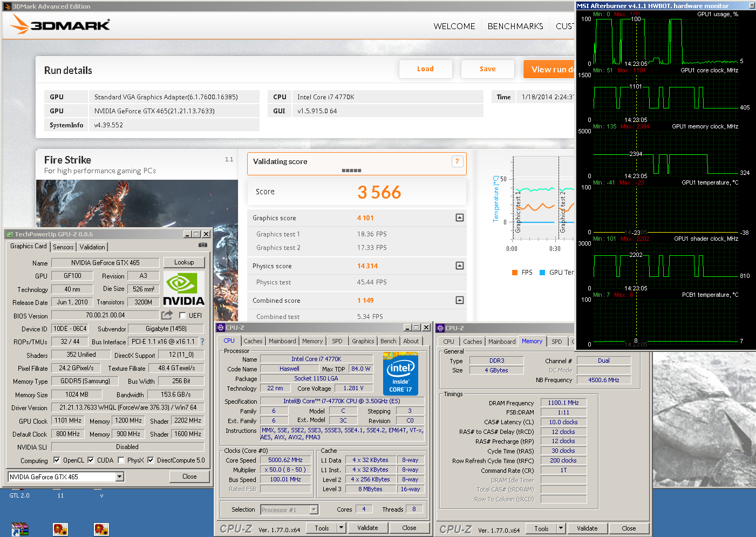The width and height of the screenshot is (756, 537).
Task: Click the Bus Interface question mark icon
Action: coord(202,342)
